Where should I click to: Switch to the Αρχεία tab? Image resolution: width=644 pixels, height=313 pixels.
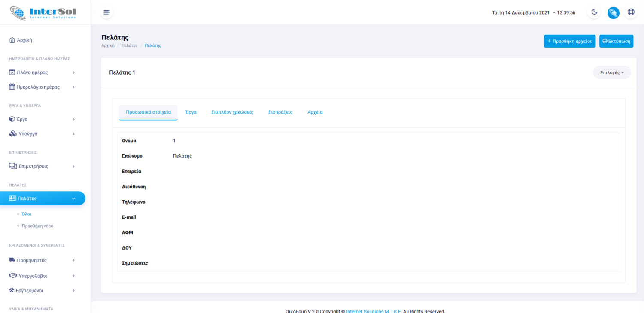tap(315, 112)
